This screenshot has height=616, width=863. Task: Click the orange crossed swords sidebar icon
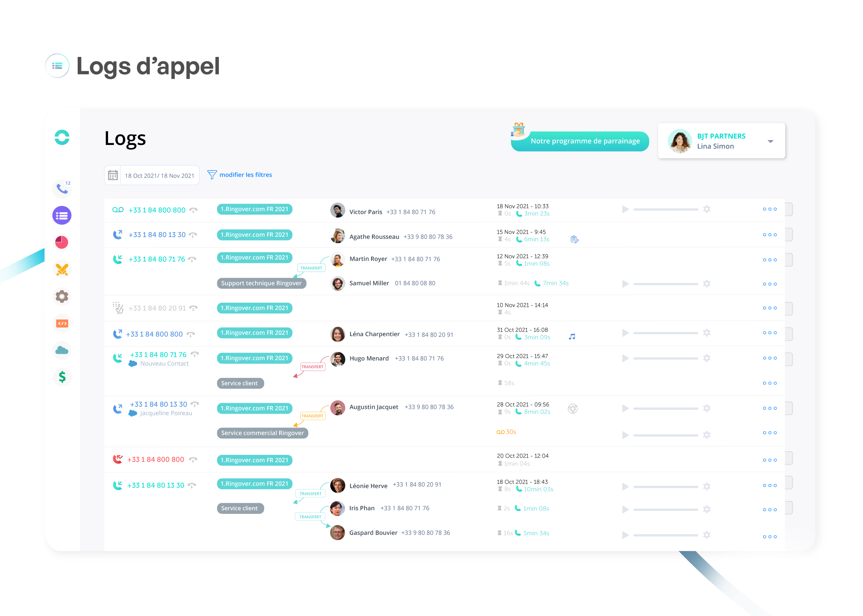click(62, 270)
